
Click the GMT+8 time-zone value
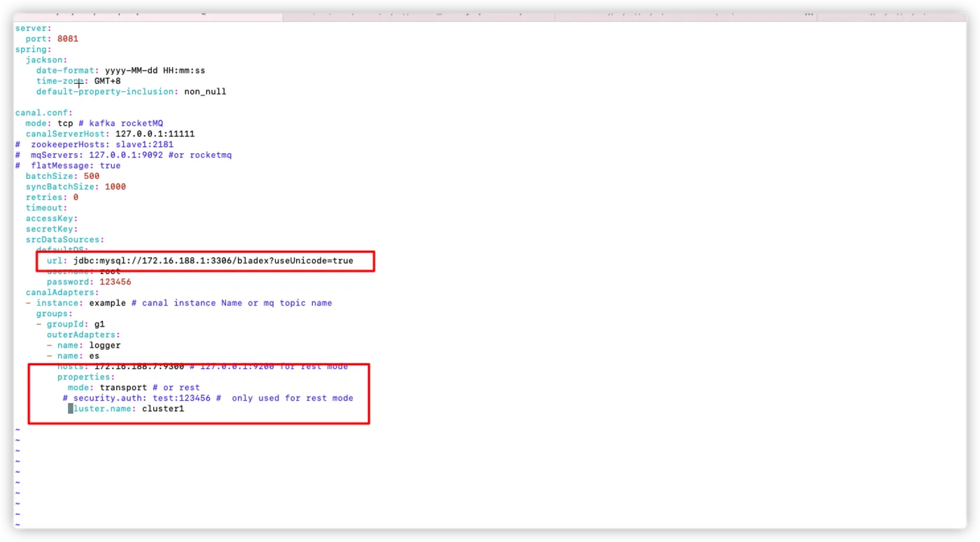click(107, 81)
